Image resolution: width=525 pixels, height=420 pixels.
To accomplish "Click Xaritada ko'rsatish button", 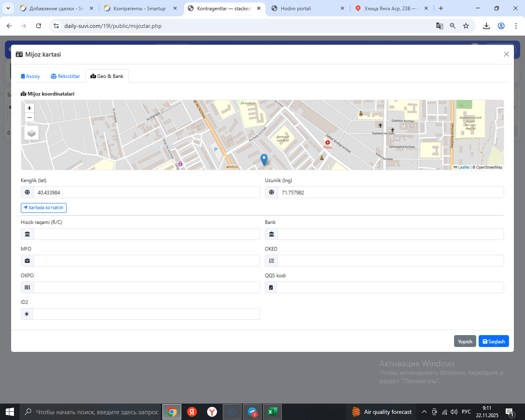I will click(43, 208).
